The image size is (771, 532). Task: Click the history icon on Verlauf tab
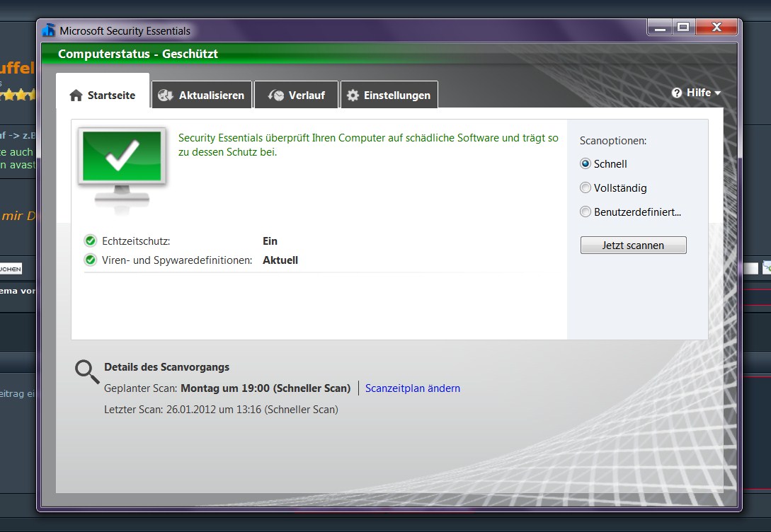[x=276, y=96]
